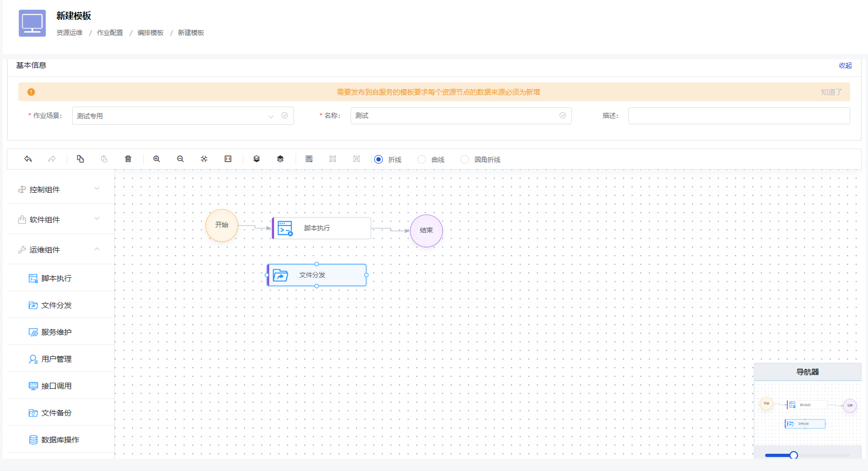Click the navigator minimap thumbnail
Viewport: 868px width, 471px height.
coord(808,413)
